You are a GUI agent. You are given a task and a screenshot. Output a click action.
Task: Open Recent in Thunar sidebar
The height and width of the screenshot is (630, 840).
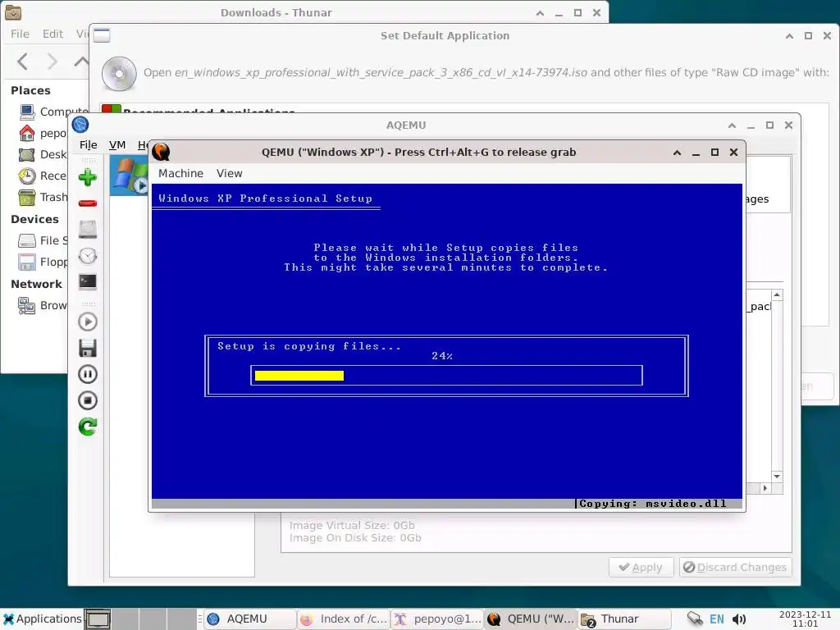click(x=43, y=176)
